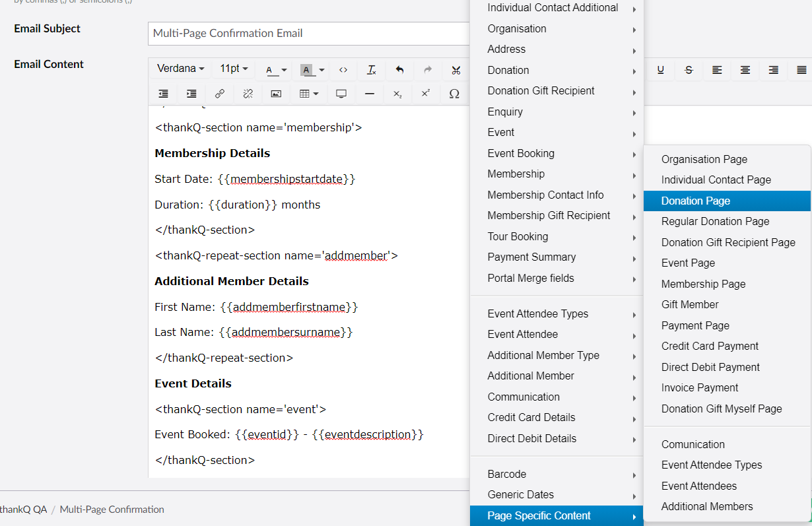Screen dimensions: 812x526
Task: Toggle center text alignment
Action: pyautogui.click(x=745, y=69)
